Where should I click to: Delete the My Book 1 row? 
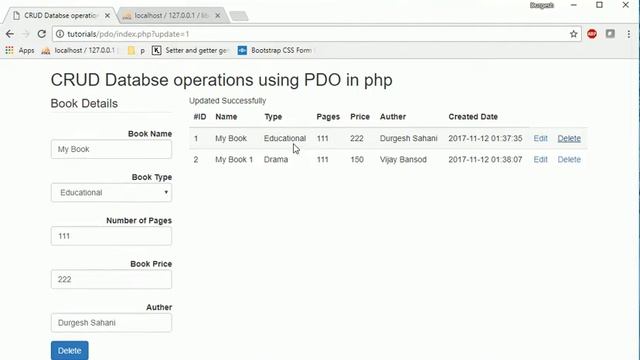click(x=569, y=160)
